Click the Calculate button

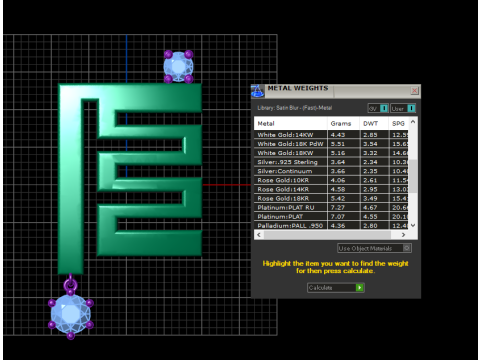coord(336,288)
